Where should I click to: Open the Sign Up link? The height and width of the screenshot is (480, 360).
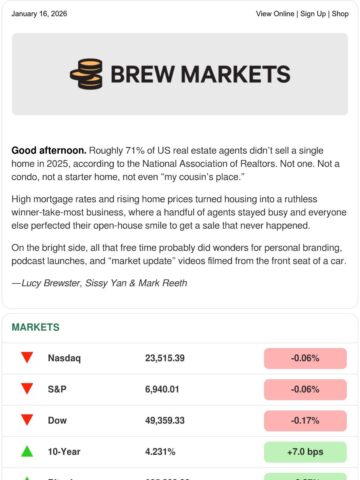point(313,14)
